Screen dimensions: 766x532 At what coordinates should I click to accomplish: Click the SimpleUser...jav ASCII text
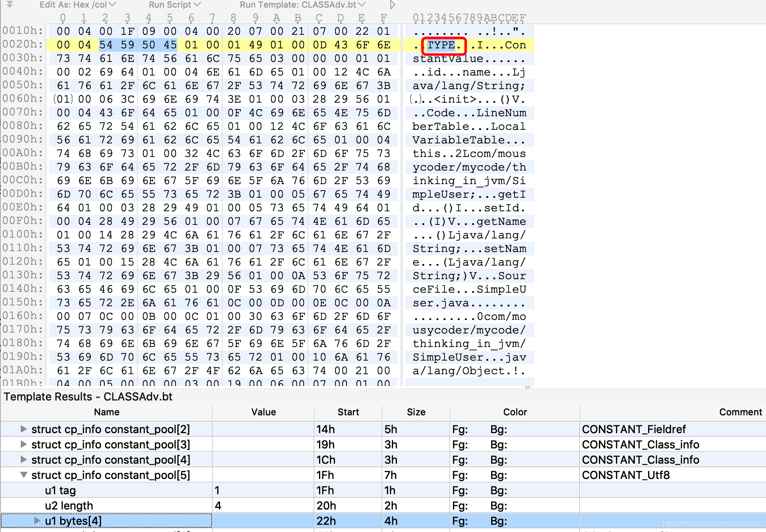(x=469, y=357)
